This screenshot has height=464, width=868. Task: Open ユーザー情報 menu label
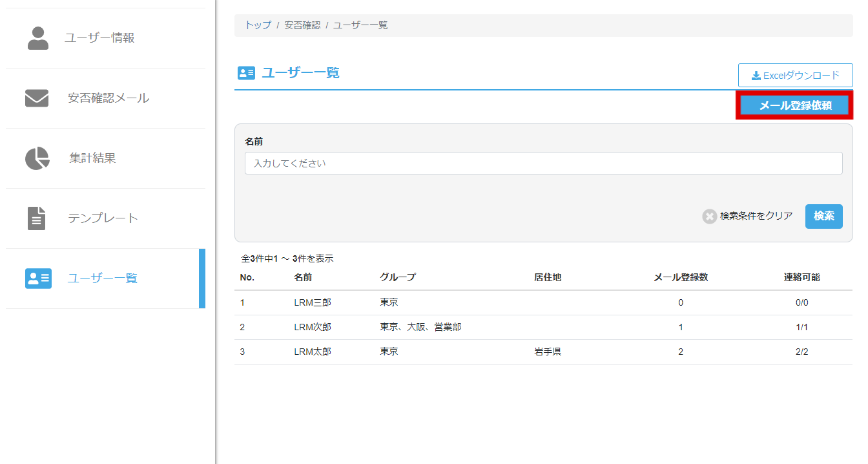[99, 38]
